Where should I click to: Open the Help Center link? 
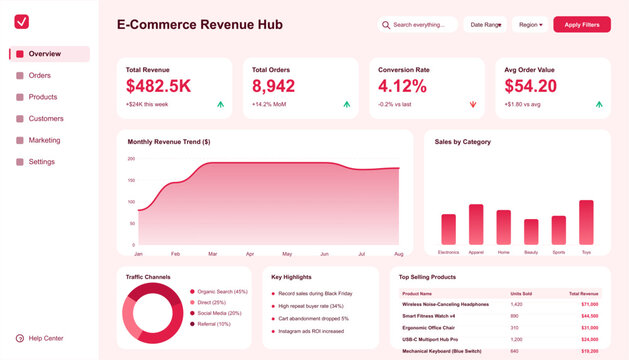pyautogui.click(x=39, y=338)
